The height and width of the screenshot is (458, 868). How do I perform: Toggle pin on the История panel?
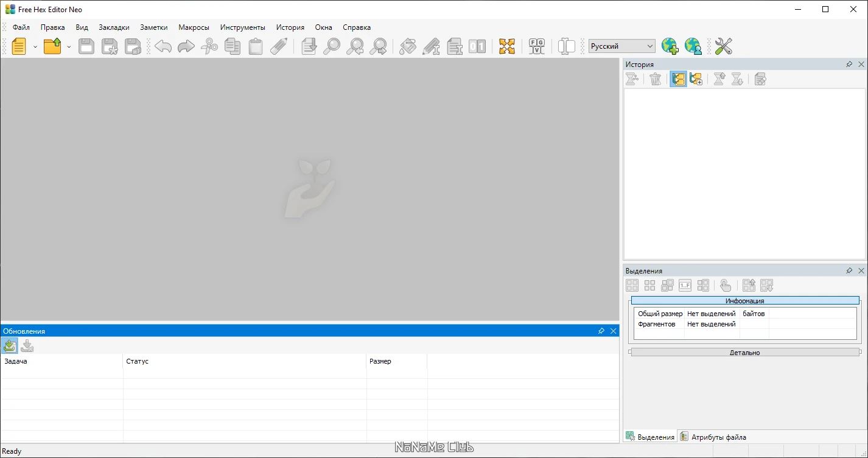(849, 64)
